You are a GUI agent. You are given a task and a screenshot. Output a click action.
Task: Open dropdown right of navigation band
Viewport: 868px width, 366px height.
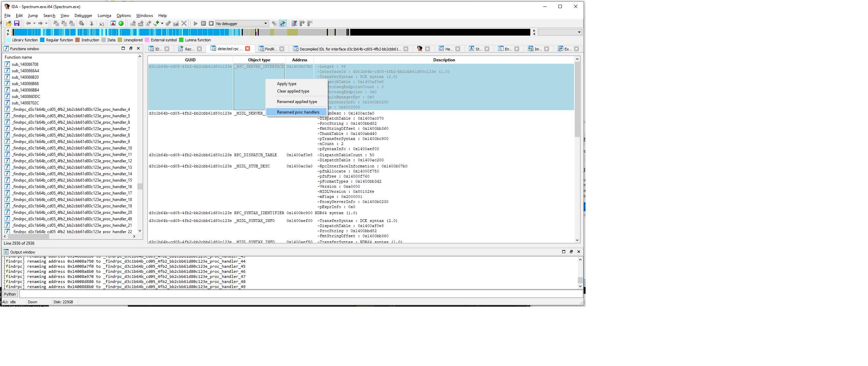pyautogui.click(x=579, y=32)
